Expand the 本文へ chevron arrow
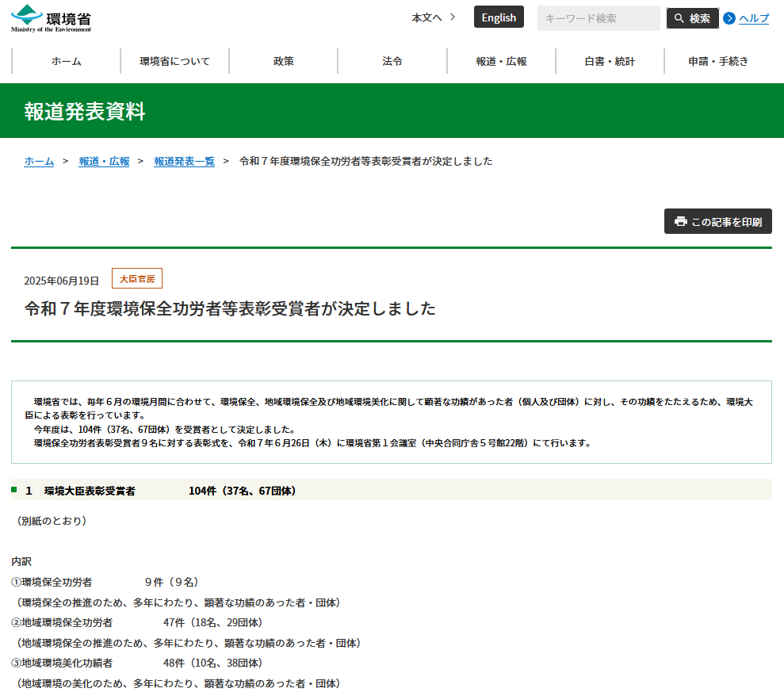This screenshot has width=784, height=696. click(453, 17)
